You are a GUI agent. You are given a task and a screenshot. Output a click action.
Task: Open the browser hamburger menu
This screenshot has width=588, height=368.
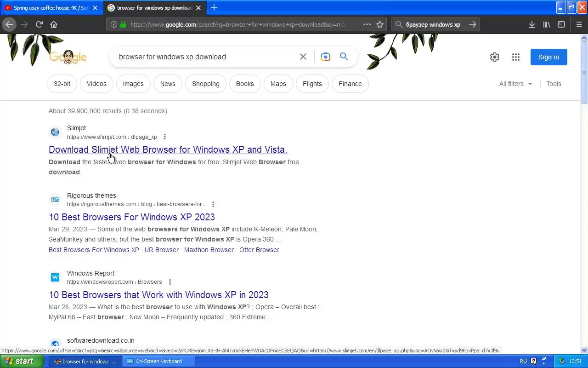579,24
